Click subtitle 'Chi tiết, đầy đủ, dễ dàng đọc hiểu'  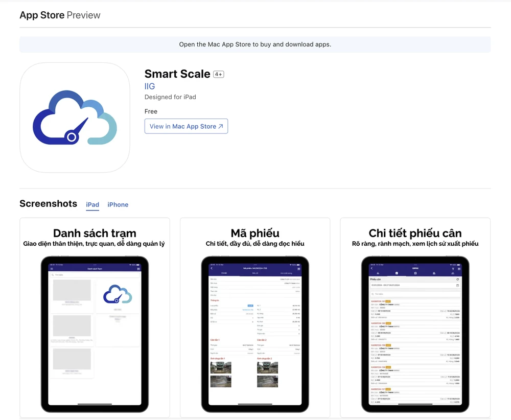tap(255, 244)
